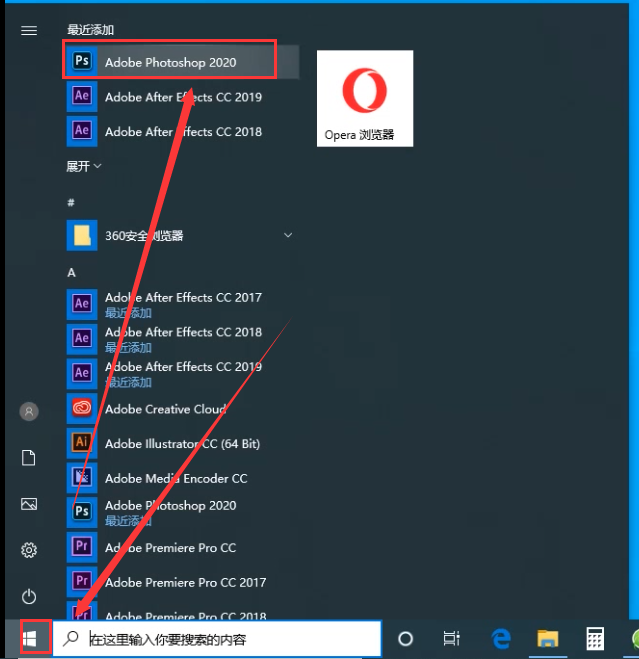
Task: Open File Explorer from taskbar
Action: (x=548, y=639)
